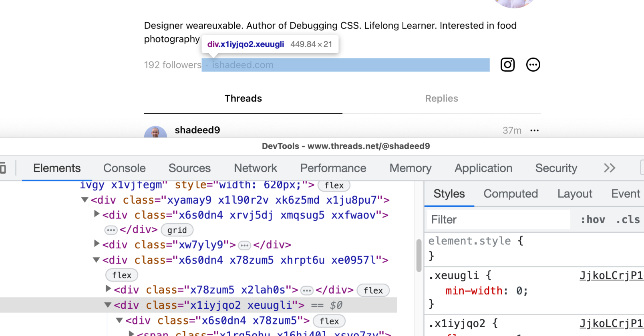This screenshot has width=644, height=336.
Task: Toggle the grid layout badge
Action: 177,230
